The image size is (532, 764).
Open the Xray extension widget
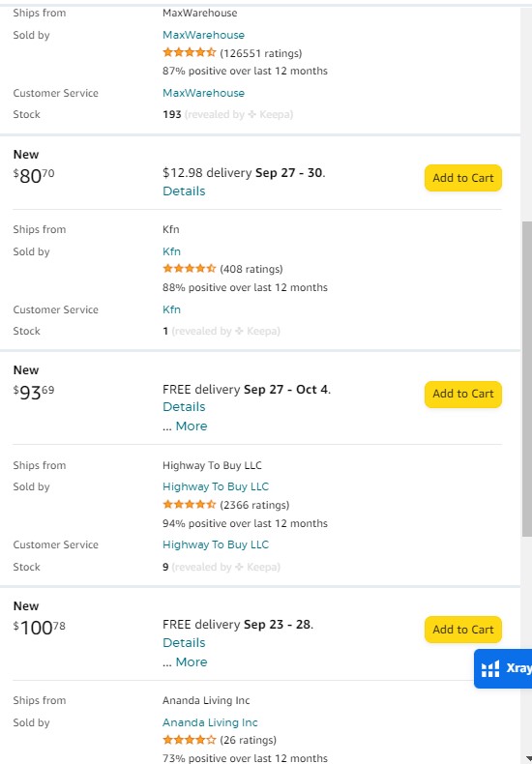coord(503,668)
